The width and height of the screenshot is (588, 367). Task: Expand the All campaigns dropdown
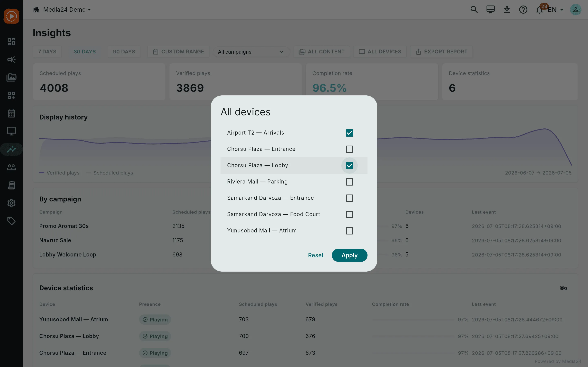pos(251,52)
